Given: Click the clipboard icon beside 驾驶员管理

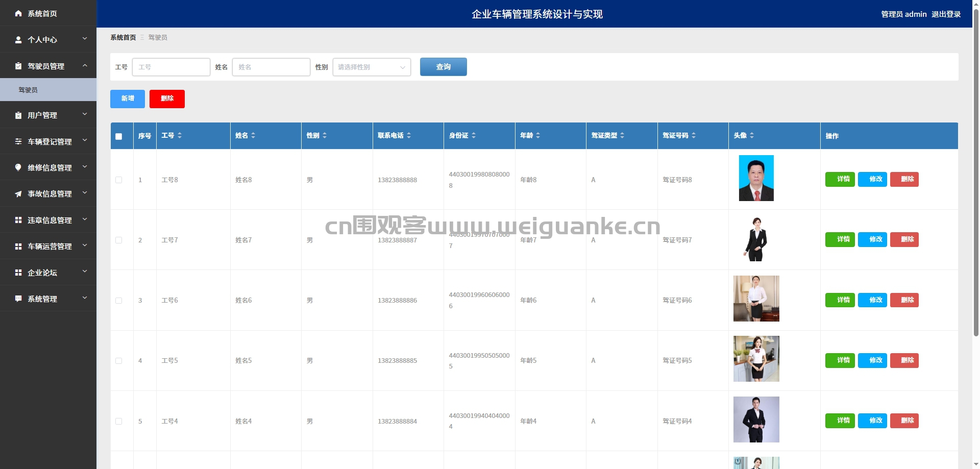Looking at the screenshot, I should point(18,66).
